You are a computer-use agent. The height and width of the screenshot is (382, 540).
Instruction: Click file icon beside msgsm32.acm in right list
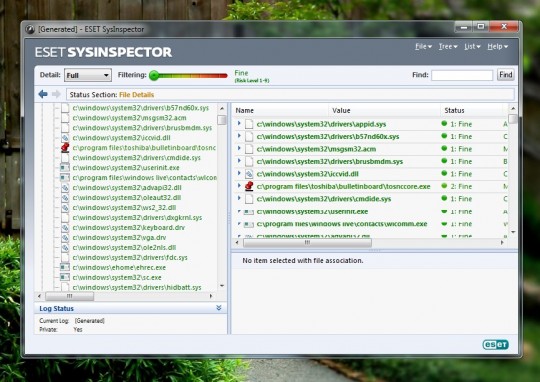point(249,149)
